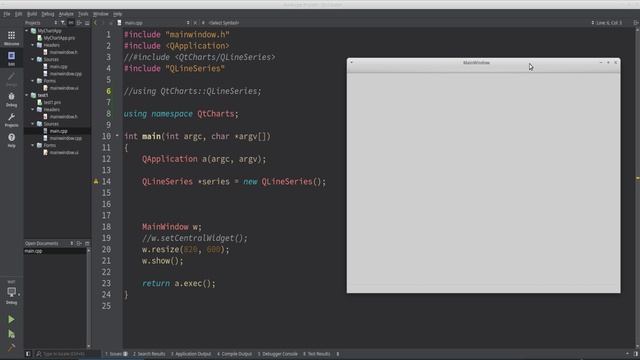The image size is (640, 360).
Task: Open Projects mode with the wrench icon
Action: pyautogui.click(x=11, y=120)
